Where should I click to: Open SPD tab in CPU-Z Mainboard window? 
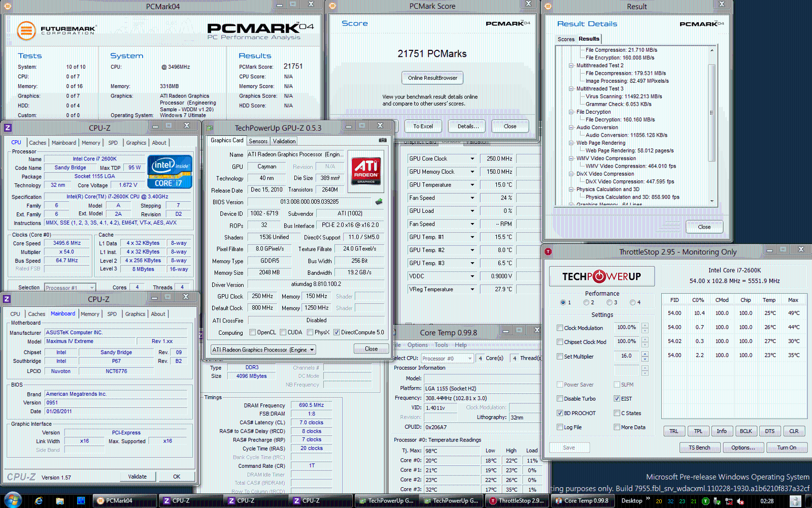coord(112,314)
